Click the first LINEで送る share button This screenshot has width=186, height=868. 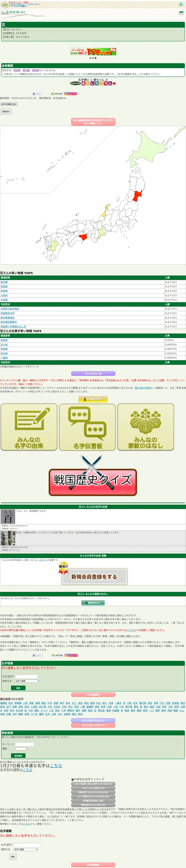tap(57, 94)
